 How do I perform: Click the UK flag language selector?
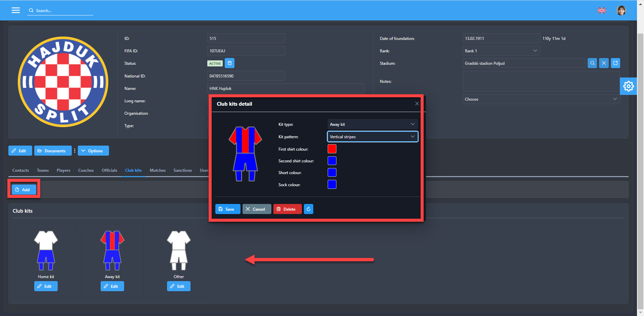pyautogui.click(x=602, y=10)
